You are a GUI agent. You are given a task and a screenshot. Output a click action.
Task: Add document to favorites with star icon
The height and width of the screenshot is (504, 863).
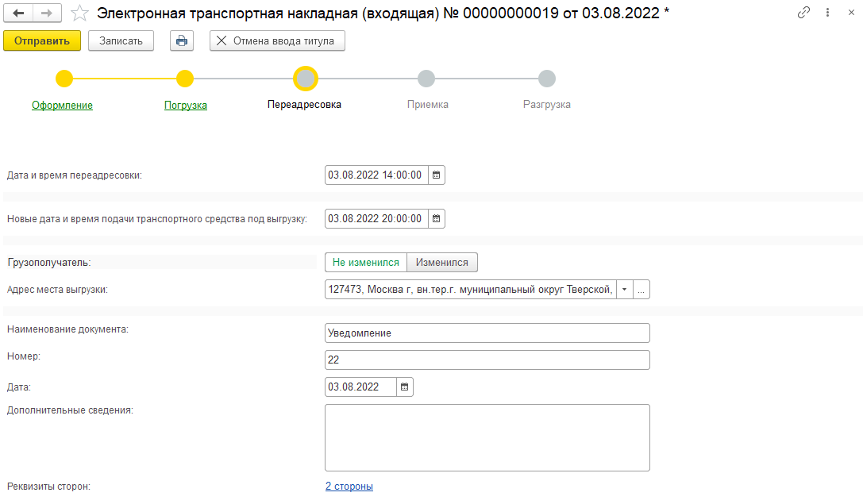pyautogui.click(x=80, y=13)
